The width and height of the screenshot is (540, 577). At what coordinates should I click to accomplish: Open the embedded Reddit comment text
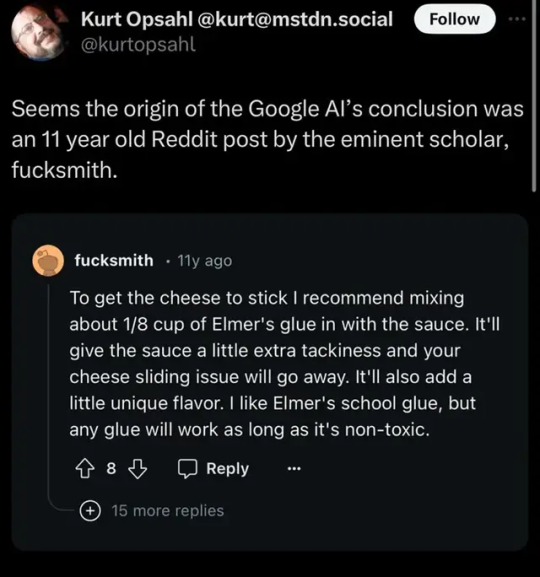[284, 364]
